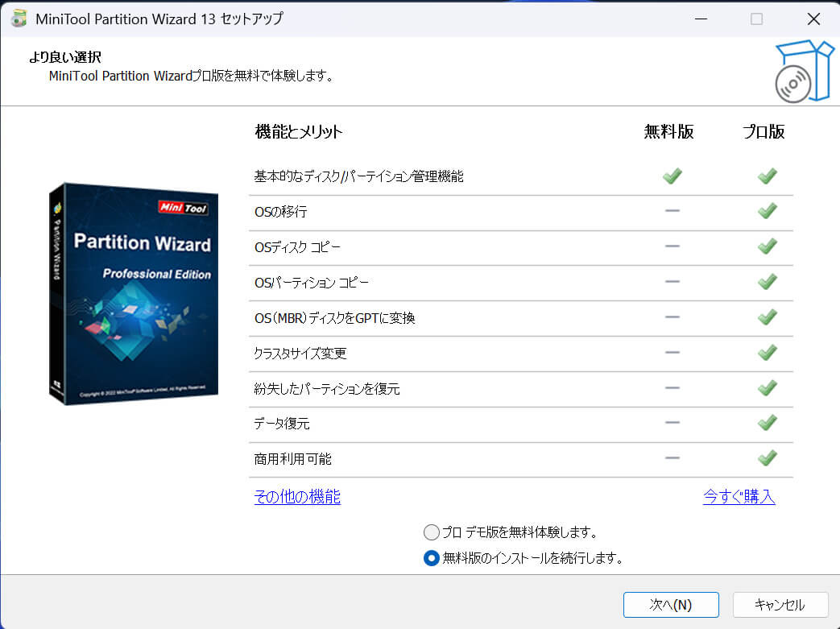Click the Pro version check for データ復元

tap(767, 422)
